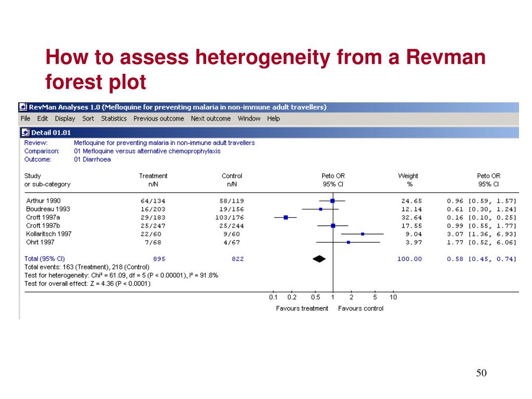Click treatment value 64/134
The height and width of the screenshot is (399, 532).
[153, 201]
